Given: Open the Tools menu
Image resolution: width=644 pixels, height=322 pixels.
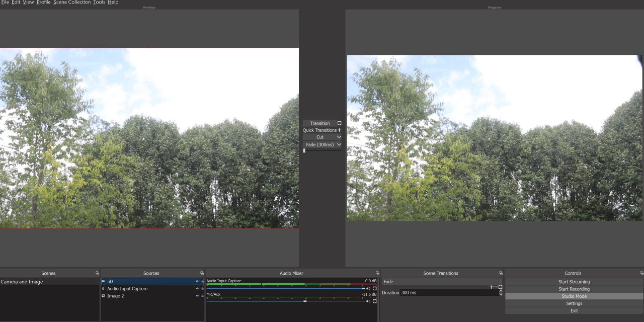Looking at the screenshot, I should [99, 3].
